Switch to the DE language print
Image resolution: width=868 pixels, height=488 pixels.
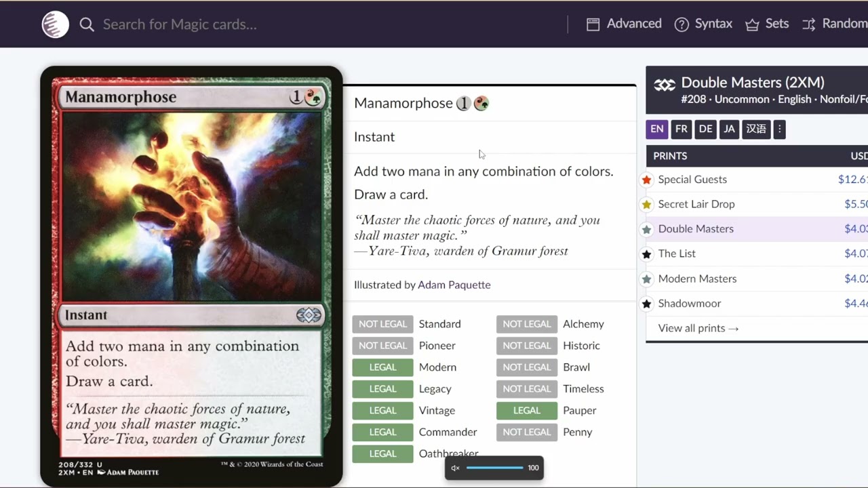[x=705, y=129]
